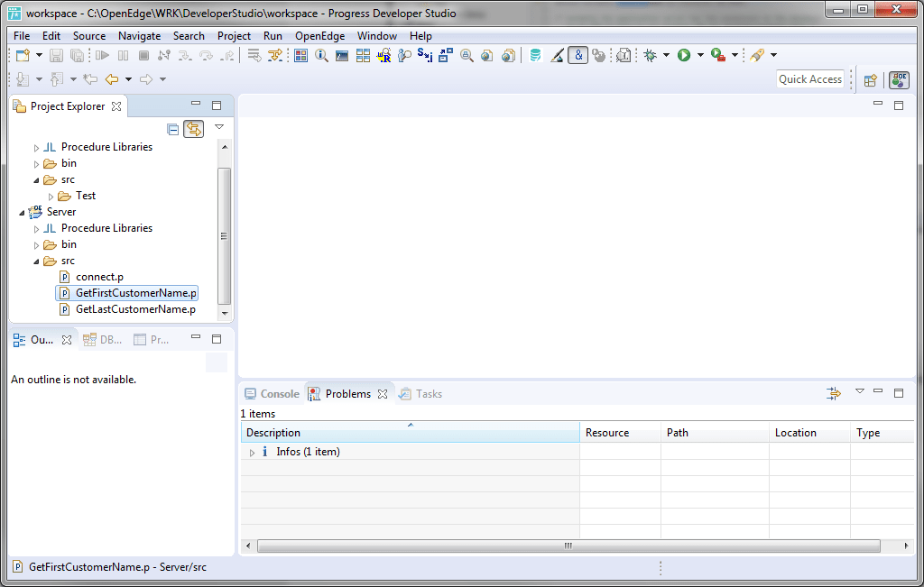
Task: Click the Resource column header
Action: 621,433
